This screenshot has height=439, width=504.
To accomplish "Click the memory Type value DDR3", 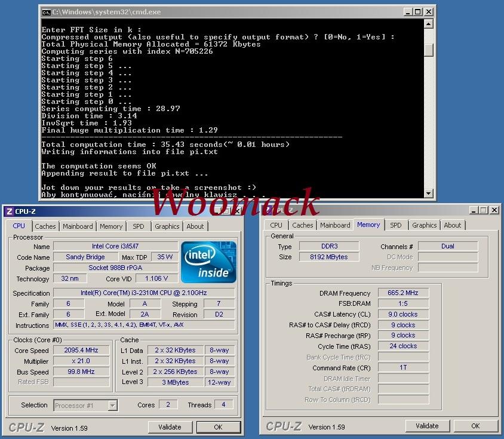I will coord(329,246).
